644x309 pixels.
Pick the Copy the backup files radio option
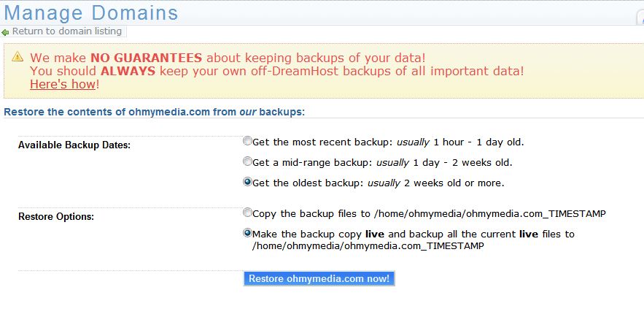click(x=247, y=213)
